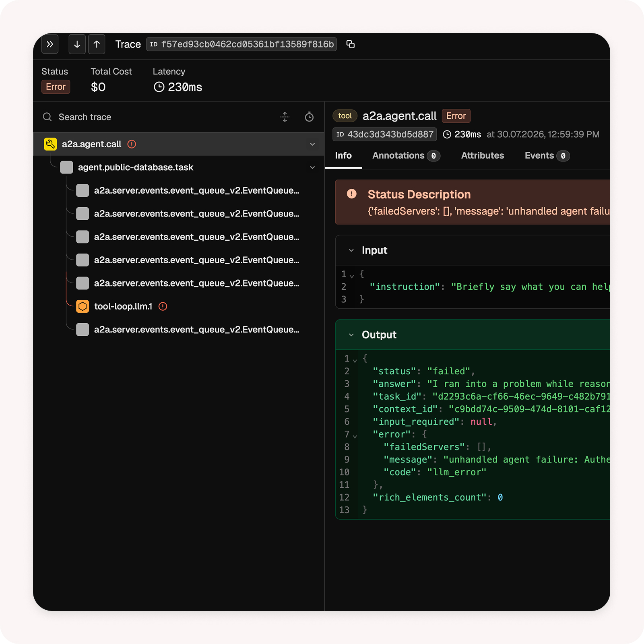The image size is (644, 644).
Task: Collapse the agent.public-database.task row
Action: (312, 167)
